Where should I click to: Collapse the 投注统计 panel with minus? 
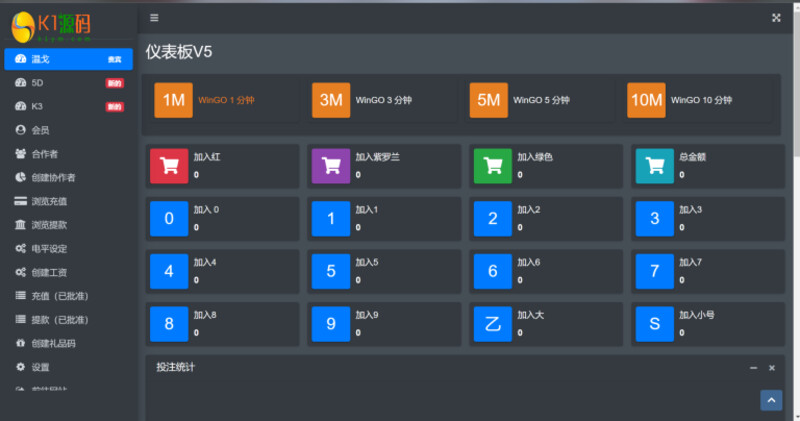tap(753, 368)
